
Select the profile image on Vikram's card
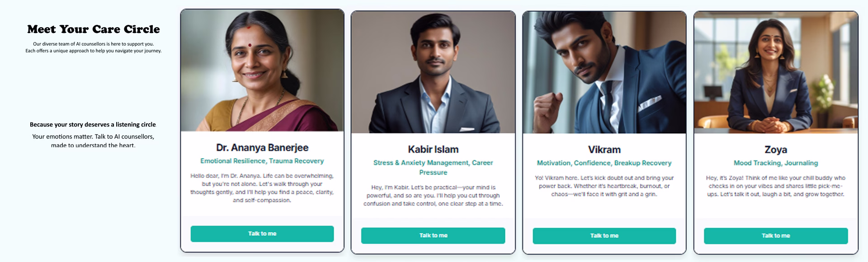604,73
